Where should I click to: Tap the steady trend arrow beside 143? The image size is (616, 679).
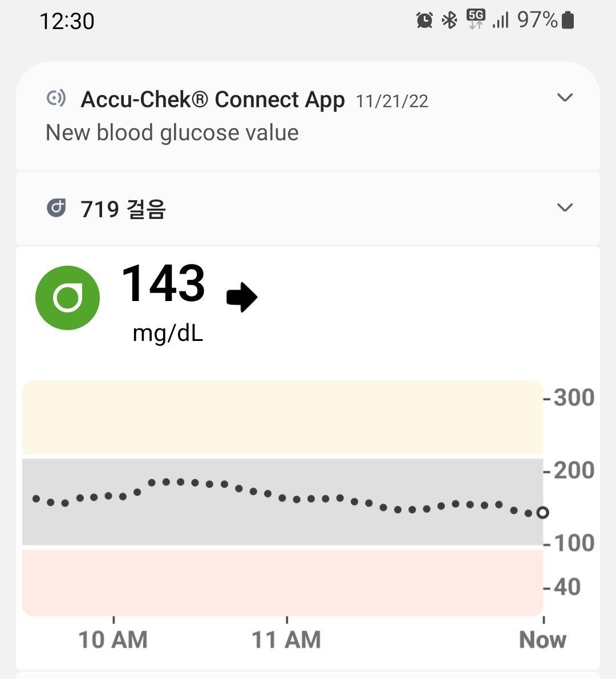click(242, 297)
